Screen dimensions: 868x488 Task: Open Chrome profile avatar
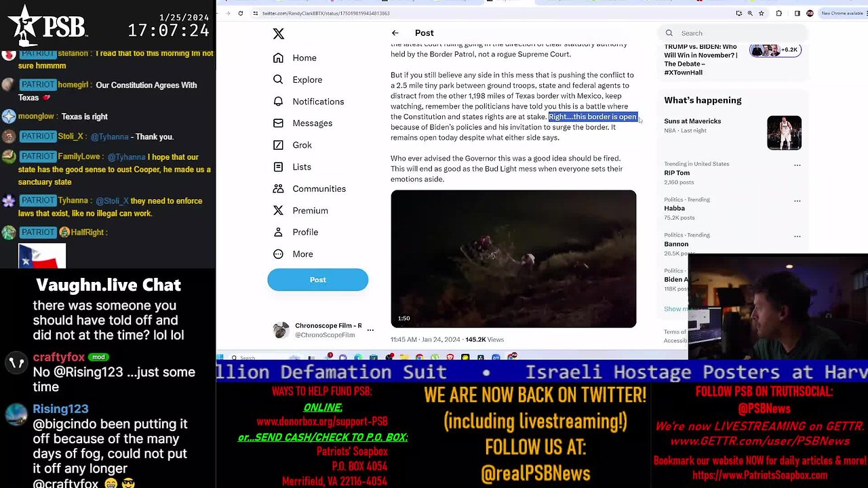click(810, 13)
